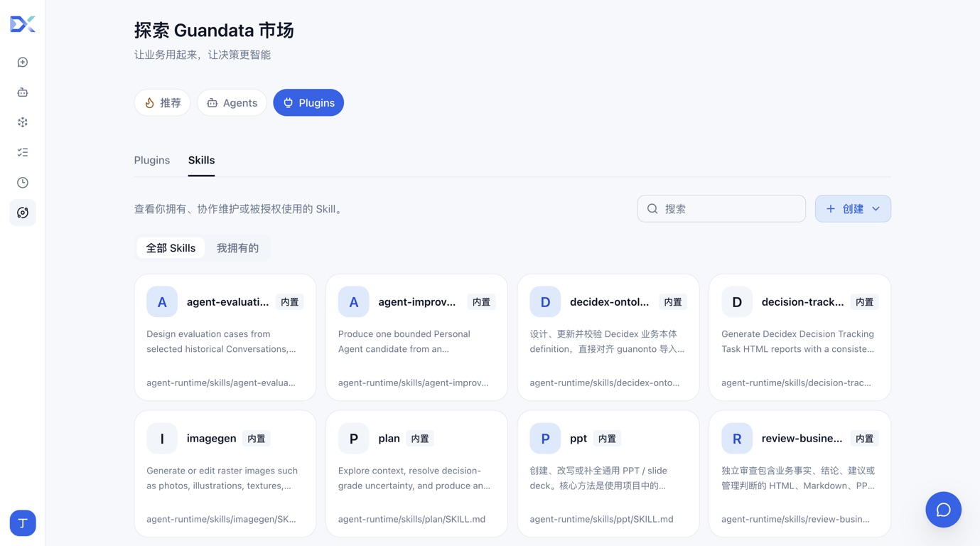Open the clock history icon in the sidebar
980x546 pixels.
point(23,183)
